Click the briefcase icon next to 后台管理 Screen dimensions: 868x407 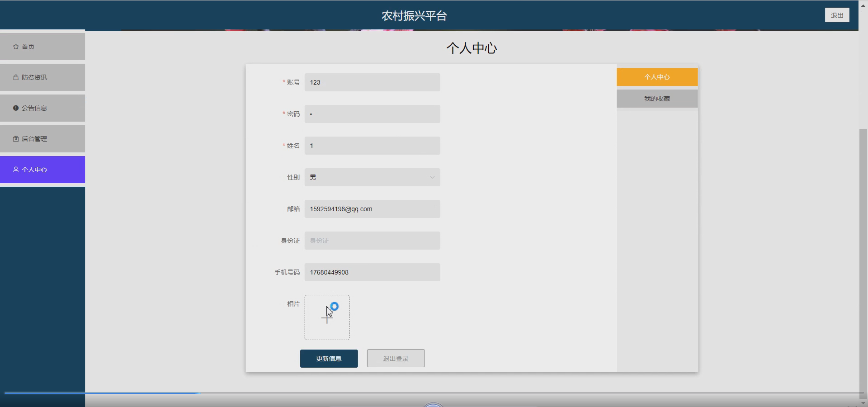coord(15,139)
